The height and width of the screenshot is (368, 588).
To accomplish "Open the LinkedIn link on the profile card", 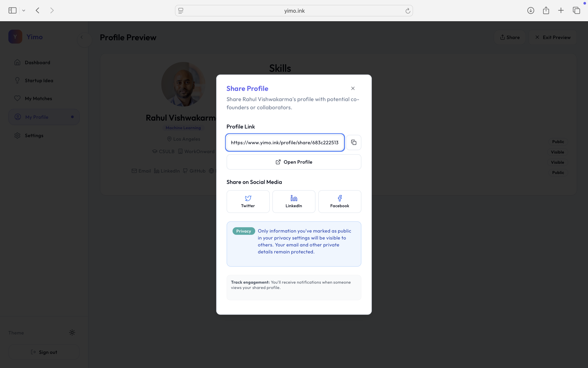I will pyautogui.click(x=167, y=171).
